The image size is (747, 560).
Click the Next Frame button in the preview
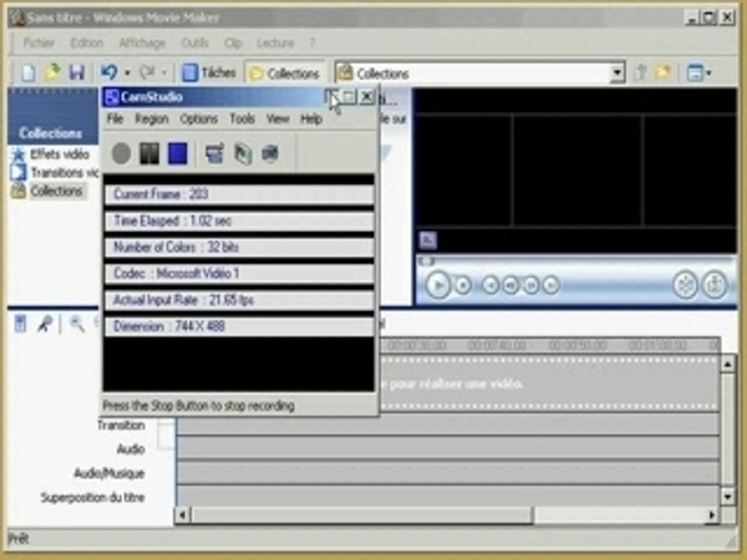(531, 285)
